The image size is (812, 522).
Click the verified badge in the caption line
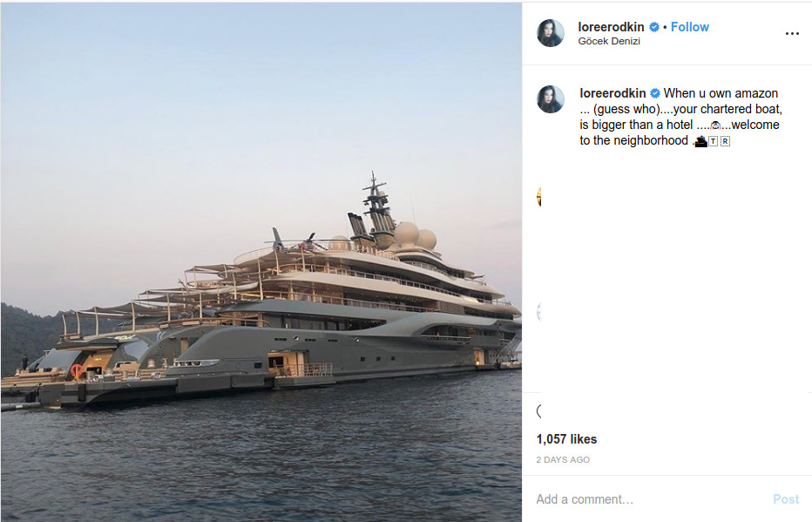tap(654, 93)
